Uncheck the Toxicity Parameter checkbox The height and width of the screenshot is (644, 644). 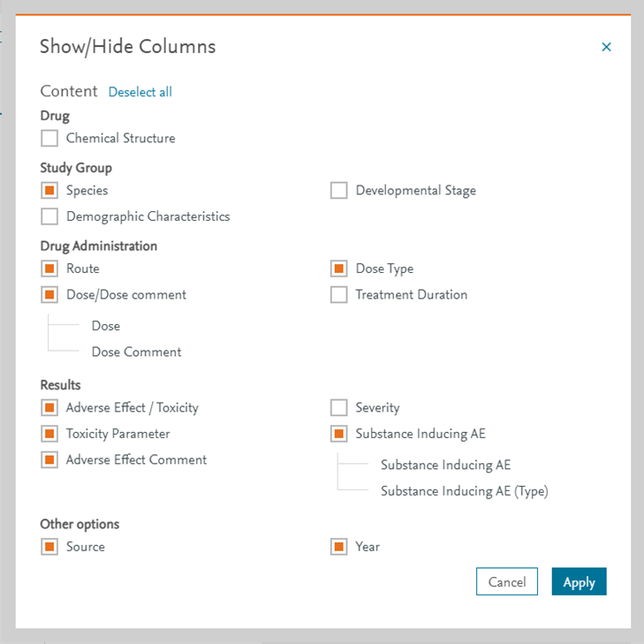pos(49,434)
